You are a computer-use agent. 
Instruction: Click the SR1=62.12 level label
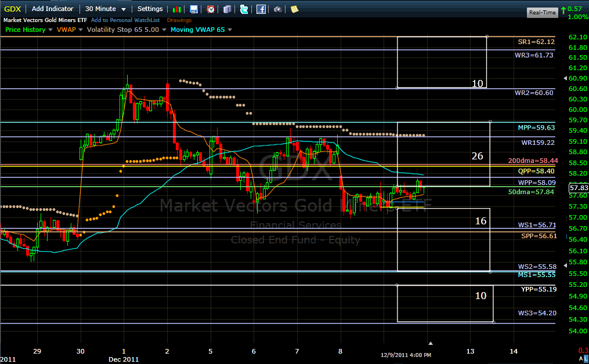(x=536, y=42)
